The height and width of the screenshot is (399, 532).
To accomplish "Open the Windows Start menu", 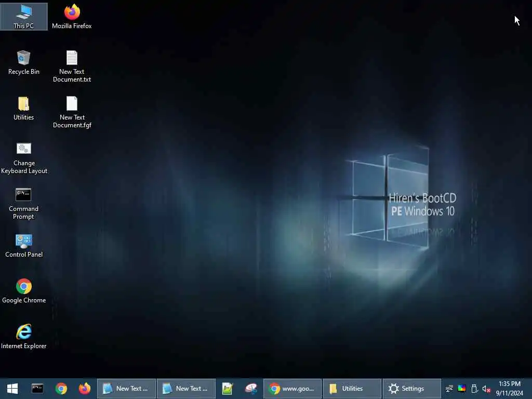I will tap(12, 389).
